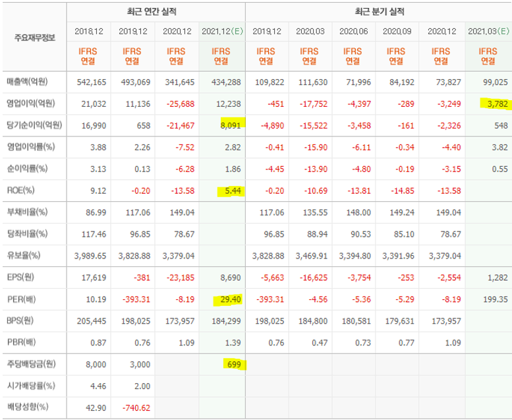Screen dimensions: 512x420
Task: Select the 배당성향(%) row label
Action: (x=28, y=407)
